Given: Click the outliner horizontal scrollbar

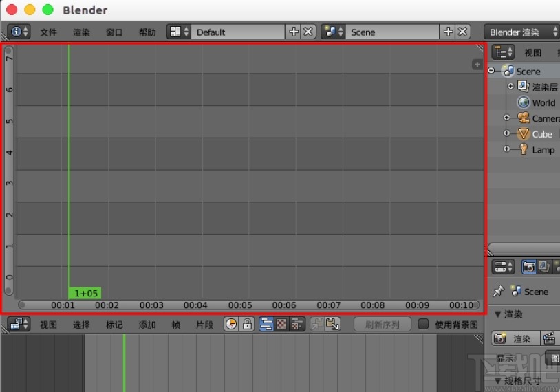Looking at the screenshot, I should click(x=524, y=247).
